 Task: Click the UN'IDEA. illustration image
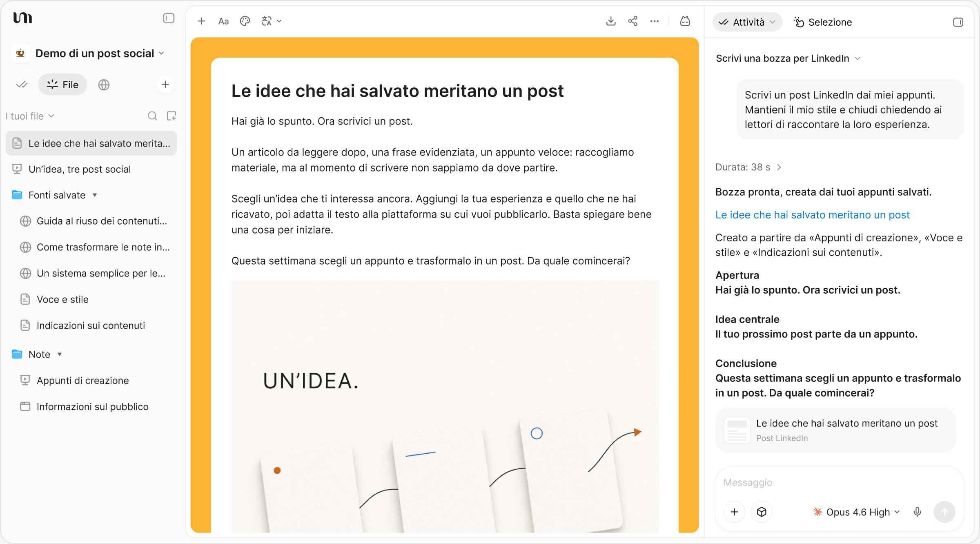click(445, 406)
